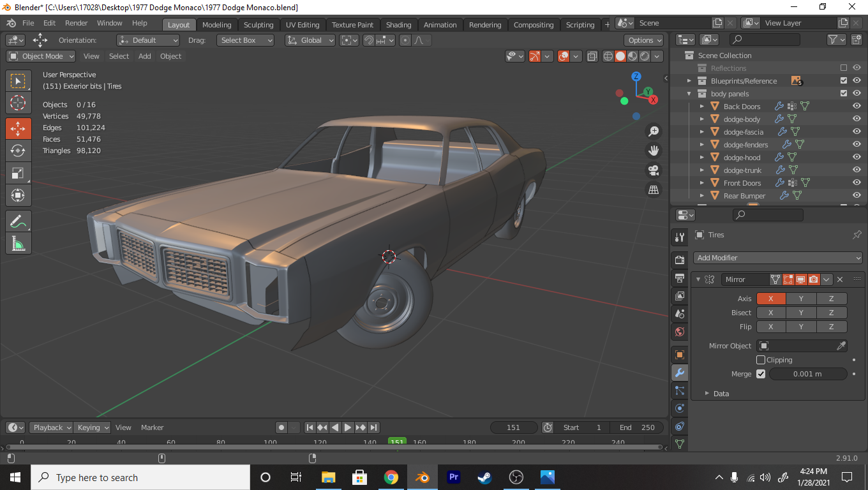Screen dimensions: 868x490
Task: Switch to the Modeling workspace tab
Action: pos(216,25)
